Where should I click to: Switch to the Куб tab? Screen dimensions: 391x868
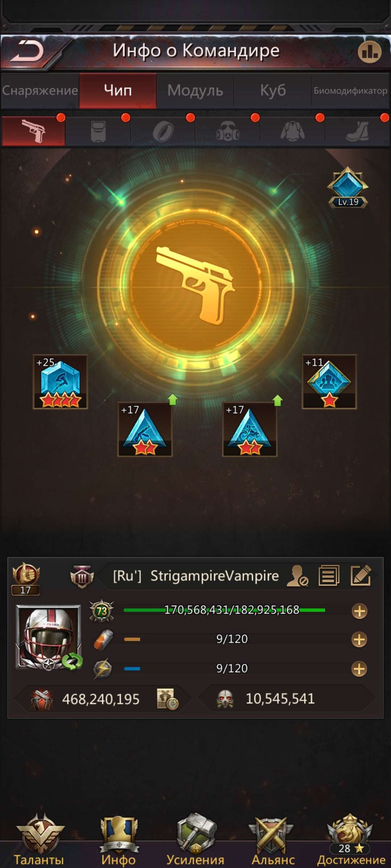click(273, 90)
